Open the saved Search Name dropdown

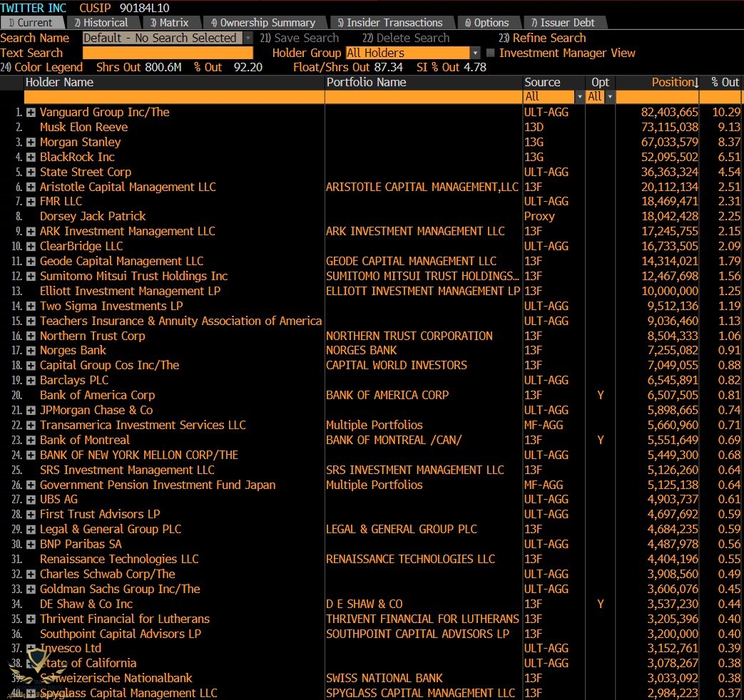click(x=248, y=38)
